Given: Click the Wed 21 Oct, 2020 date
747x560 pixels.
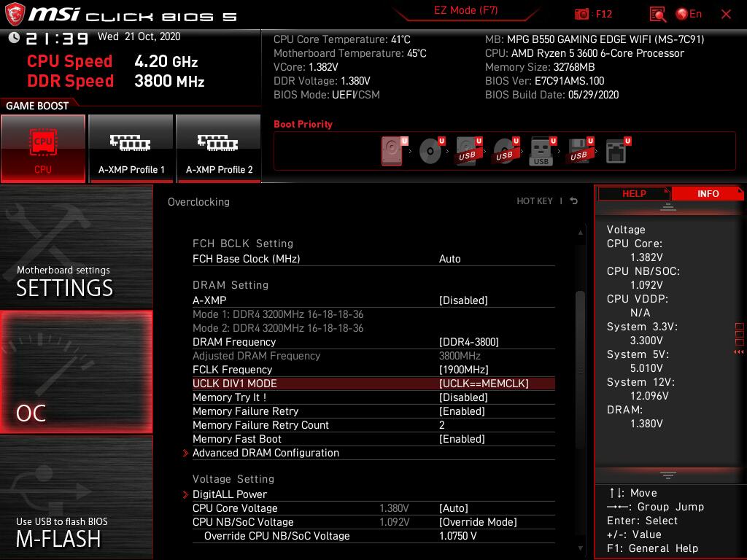Looking at the screenshot, I should [139, 36].
